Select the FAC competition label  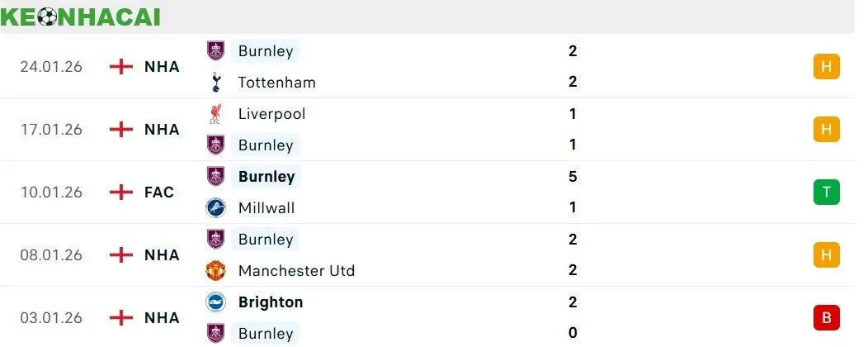[159, 193]
